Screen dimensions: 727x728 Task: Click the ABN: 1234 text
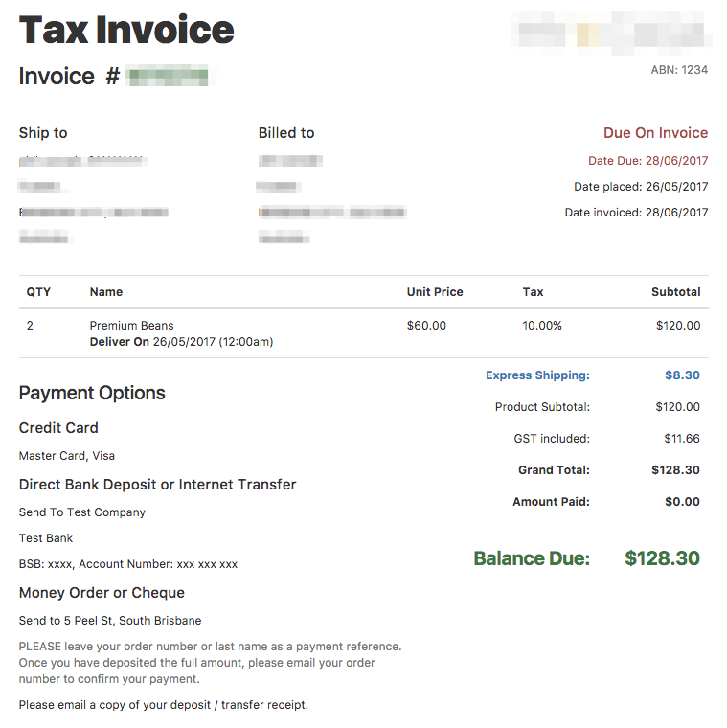pyautogui.click(x=679, y=70)
